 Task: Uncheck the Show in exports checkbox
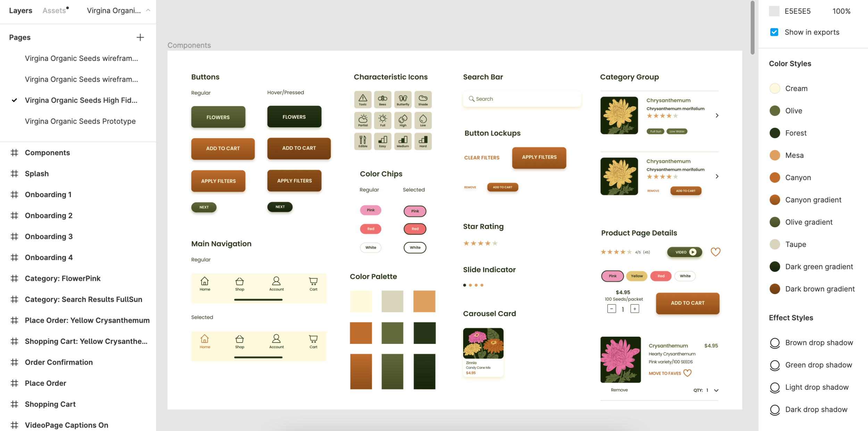(x=774, y=32)
